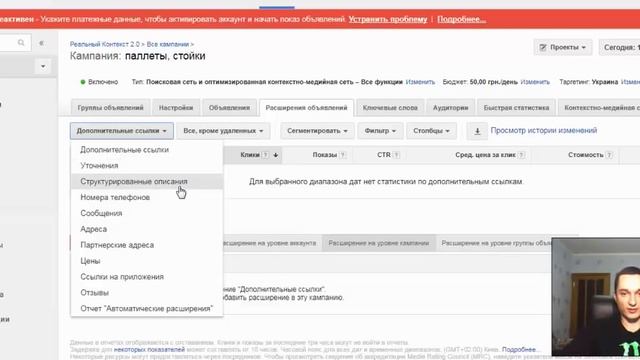Choose Структурированные описания menu item
Viewport: 640px width, 360px height.
pyautogui.click(x=147, y=182)
